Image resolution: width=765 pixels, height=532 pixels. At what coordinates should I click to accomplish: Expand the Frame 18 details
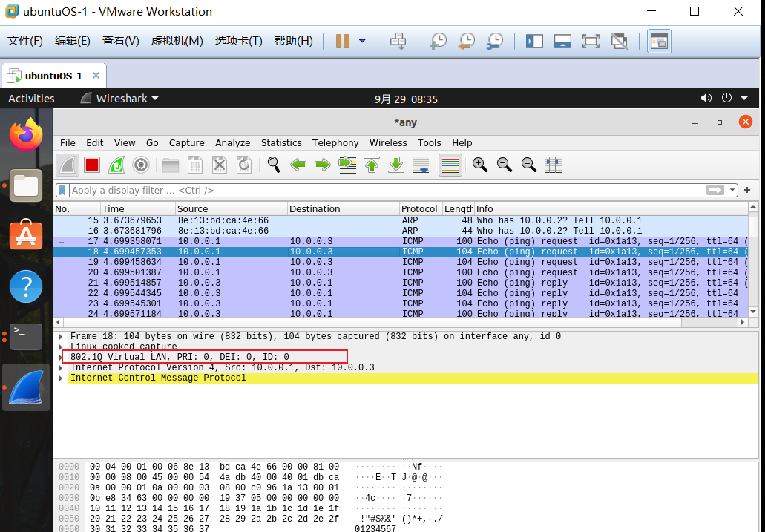point(61,336)
